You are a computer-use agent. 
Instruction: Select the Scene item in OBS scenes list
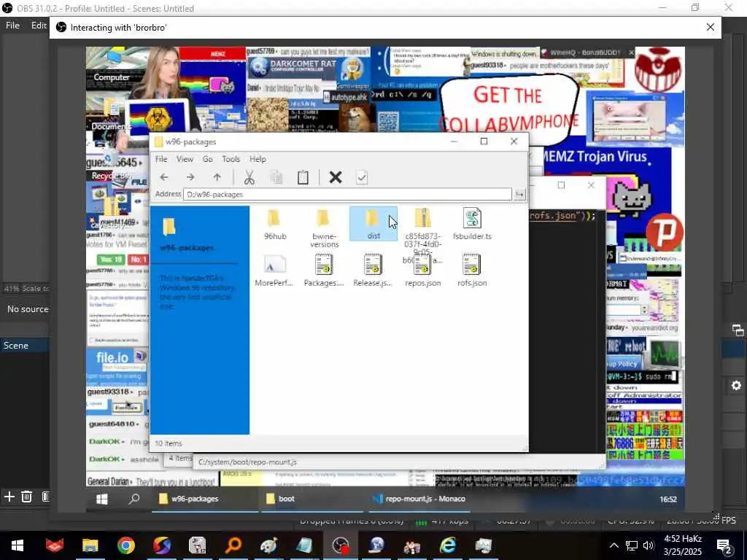pyautogui.click(x=24, y=346)
